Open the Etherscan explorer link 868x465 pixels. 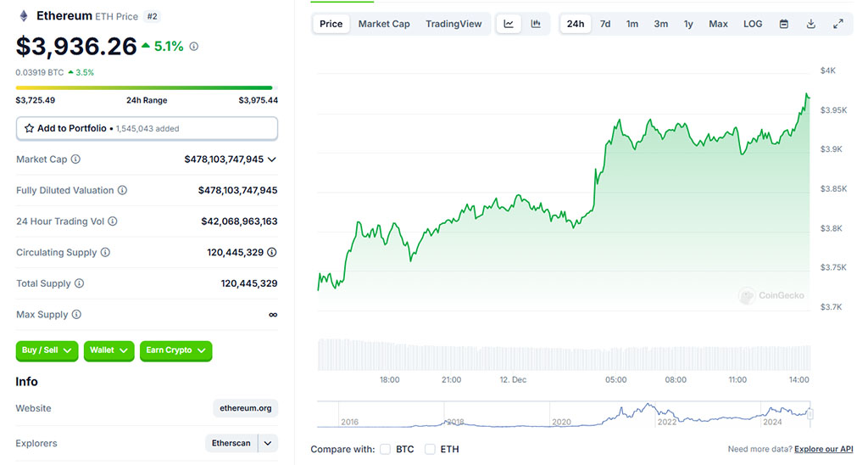pos(231,444)
